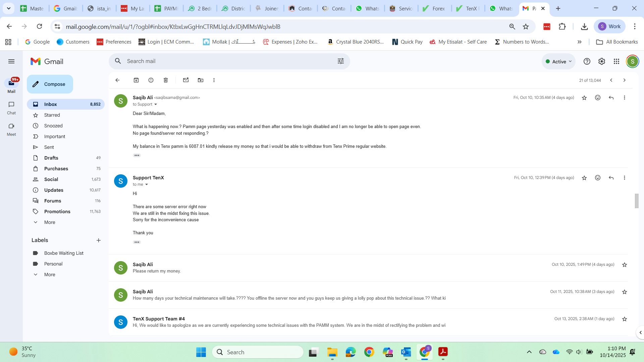This screenshot has width=644, height=362.
Task: Click the Compose button
Action: click(50, 84)
